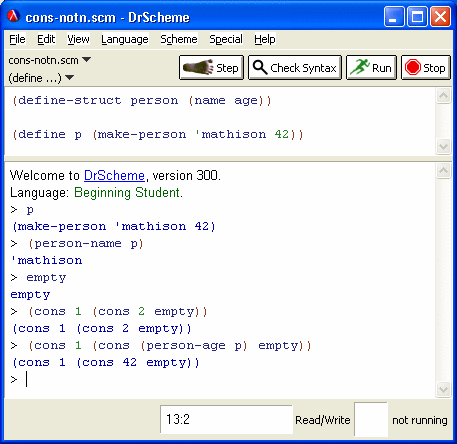This screenshot has height=444, width=457.
Task: Click the 13:2 cursor position field
Action: (x=226, y=419)
